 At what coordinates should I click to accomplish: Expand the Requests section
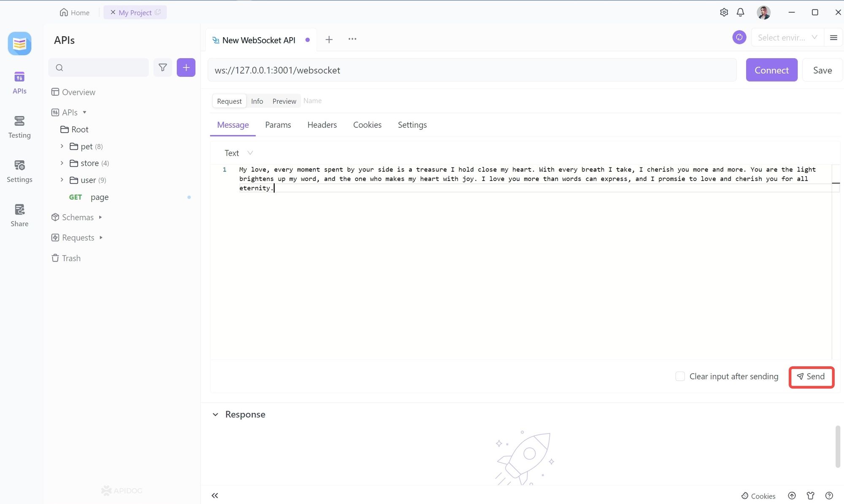[101, 237]
